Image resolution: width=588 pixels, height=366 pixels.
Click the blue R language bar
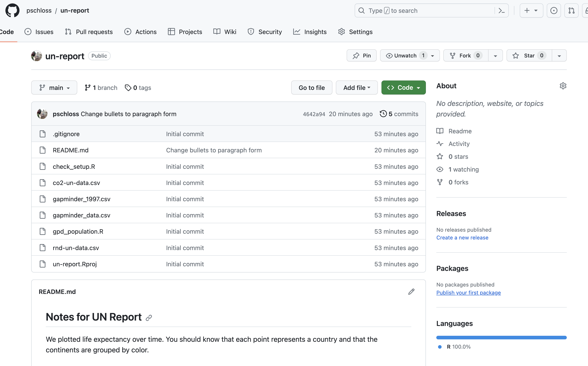[501, 337]
